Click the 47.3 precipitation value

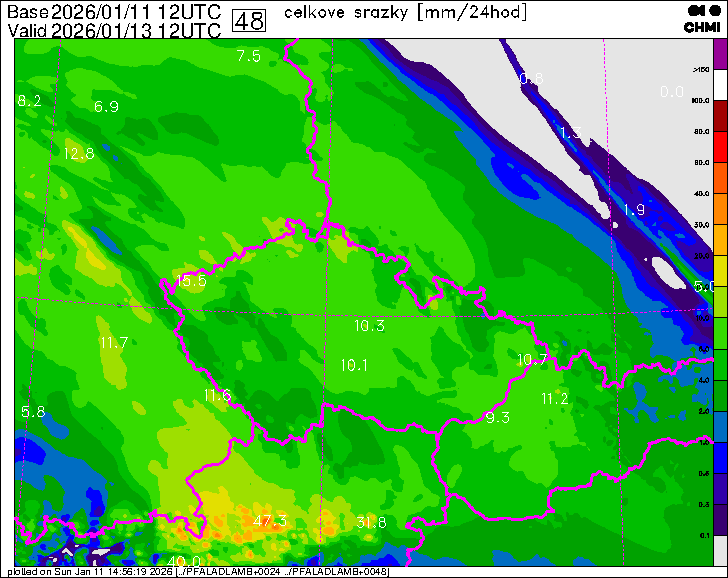(x=269, y=521)
